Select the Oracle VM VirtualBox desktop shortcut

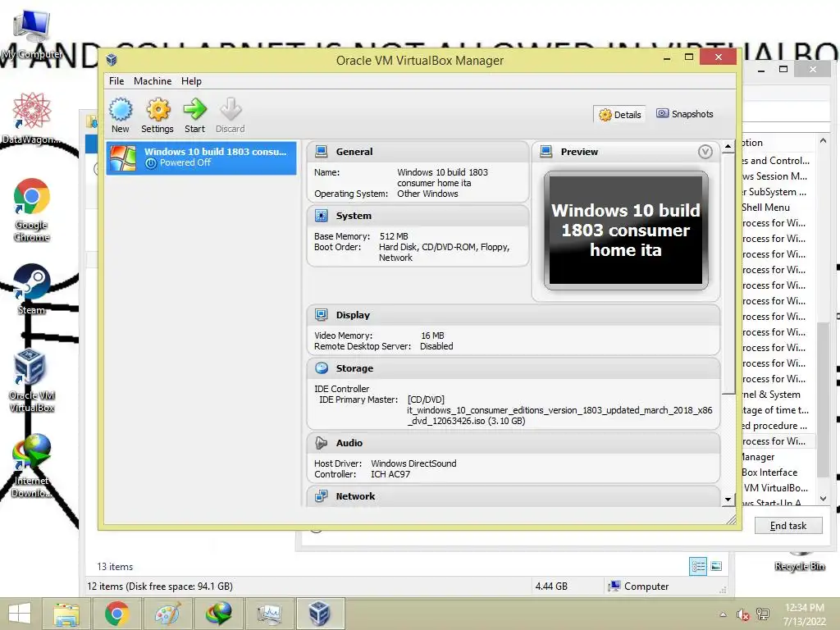[32, 379]
